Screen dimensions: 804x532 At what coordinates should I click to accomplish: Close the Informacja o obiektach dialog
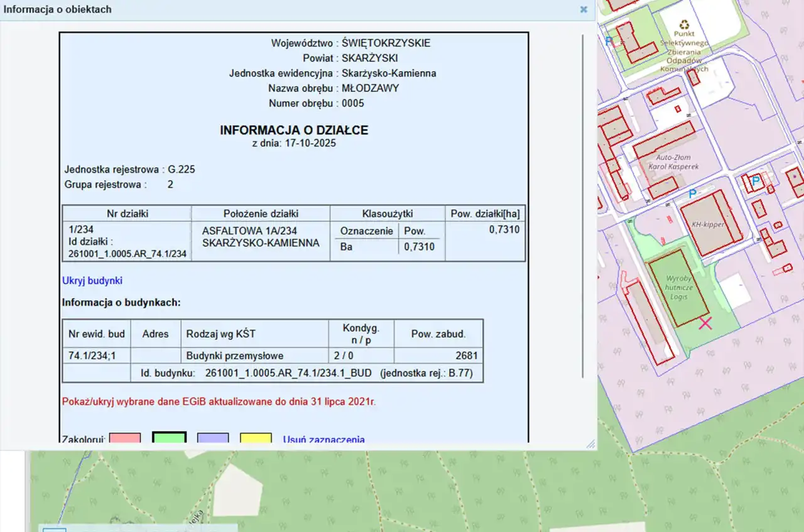pyautogui.click(x=584, y=9)
